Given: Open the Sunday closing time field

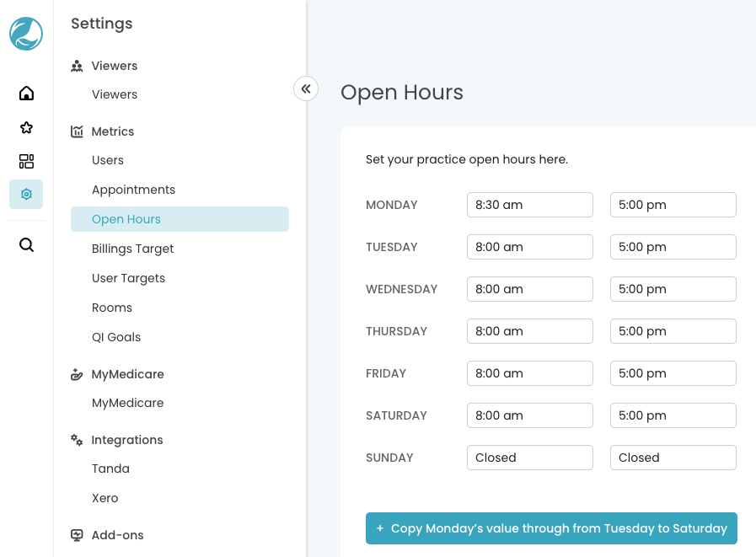Looking at the screenshot, I should (x=673, y=458).
